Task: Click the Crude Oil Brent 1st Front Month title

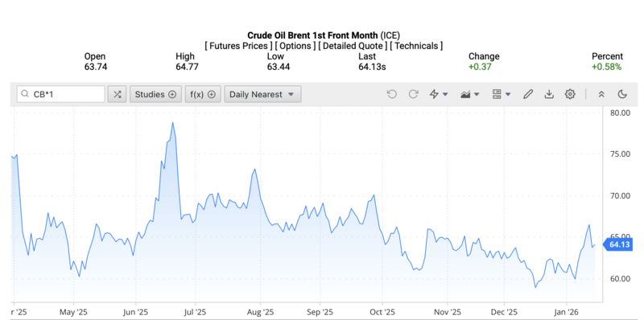Action: tap(312, 35)
